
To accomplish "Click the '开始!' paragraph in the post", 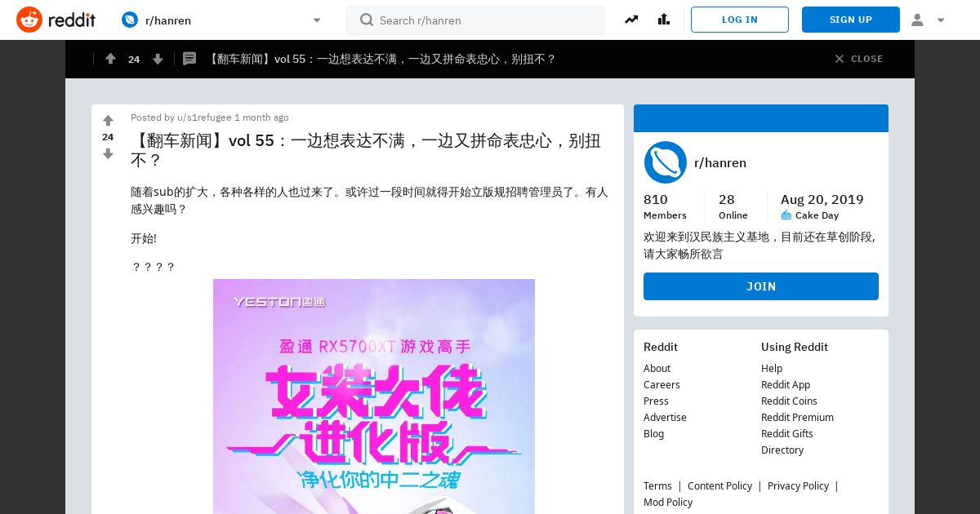I will tap(144, 238).
